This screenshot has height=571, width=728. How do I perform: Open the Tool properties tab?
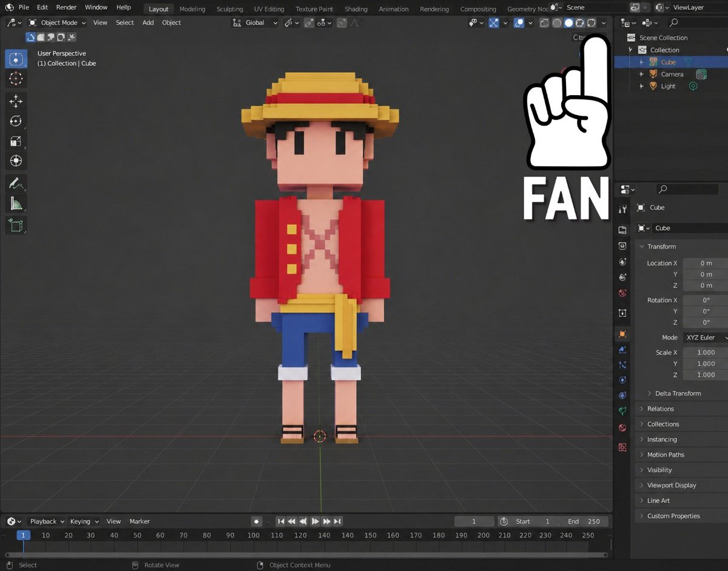tap(622, 209)
